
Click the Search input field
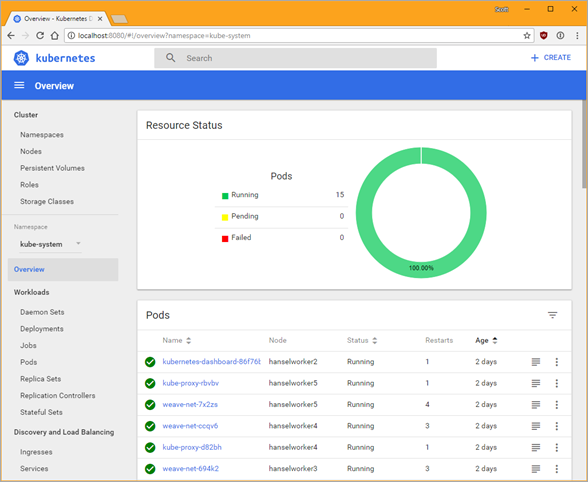pos(296,58)
